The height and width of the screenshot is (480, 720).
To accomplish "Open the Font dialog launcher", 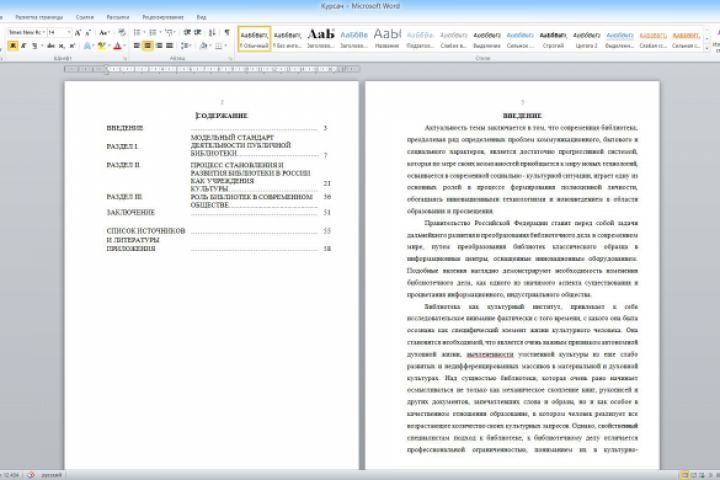I will [125, 59].
